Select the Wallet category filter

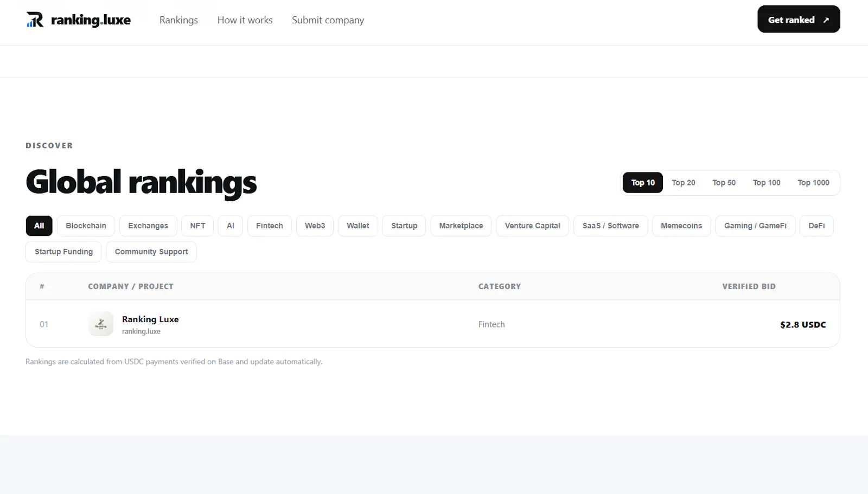pyautogui.click(x=358, y=226)
